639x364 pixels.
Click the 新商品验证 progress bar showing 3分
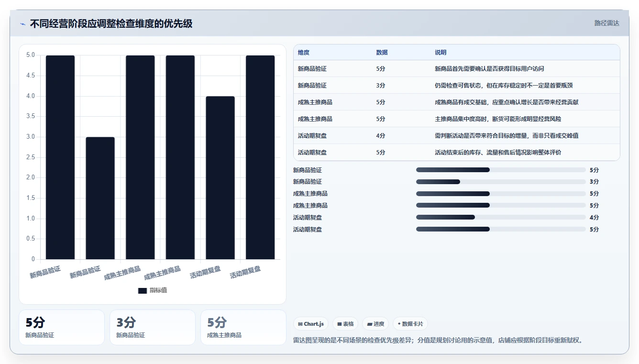click(x=501, y=182)
